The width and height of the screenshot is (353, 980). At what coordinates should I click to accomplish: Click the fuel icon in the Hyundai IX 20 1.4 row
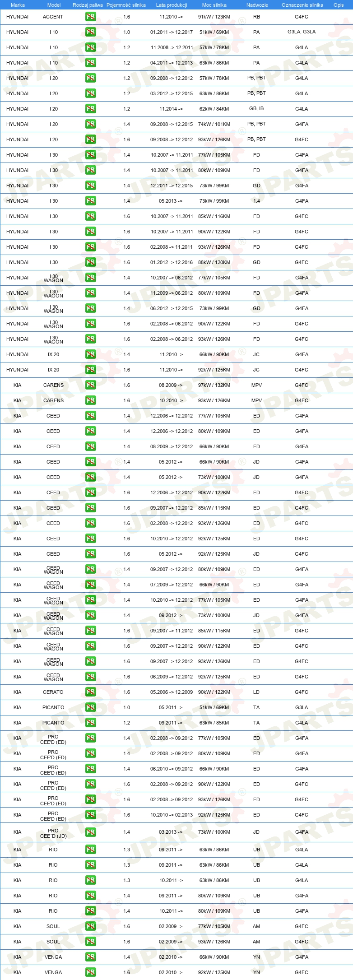[x=90, y=354]
